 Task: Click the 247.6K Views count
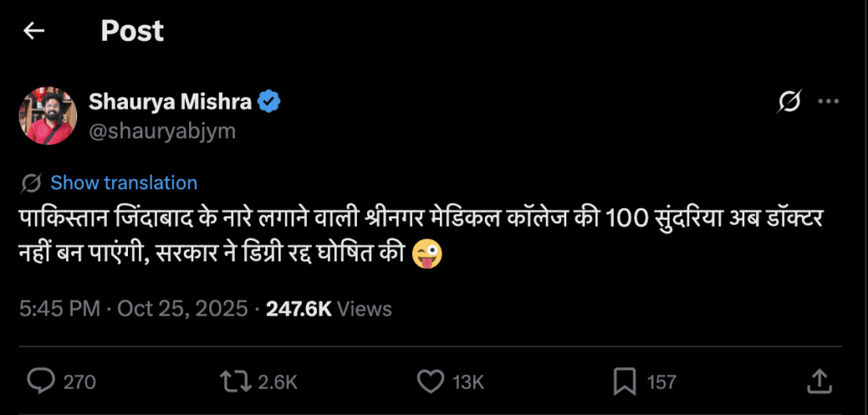tap(329, 308)
